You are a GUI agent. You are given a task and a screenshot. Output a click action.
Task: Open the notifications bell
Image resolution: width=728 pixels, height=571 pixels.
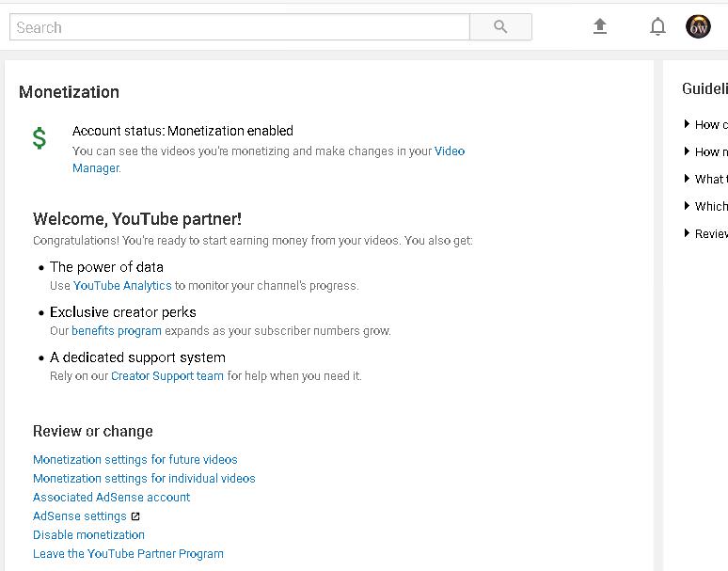(657, 26)
